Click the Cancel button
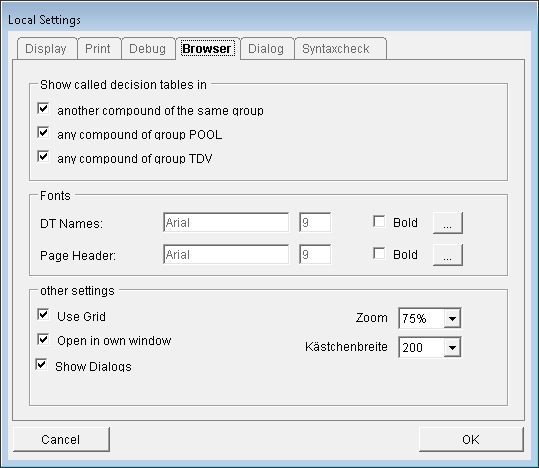This screenshot has width=539, height=468. [61, 439]
